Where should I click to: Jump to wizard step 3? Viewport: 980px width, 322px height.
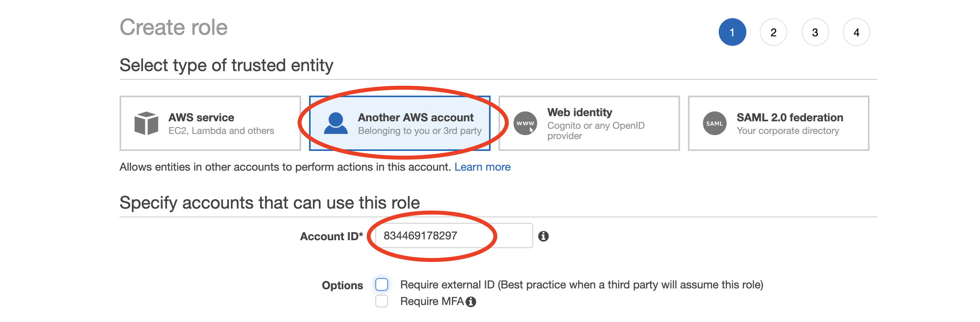tap(815, 32)
